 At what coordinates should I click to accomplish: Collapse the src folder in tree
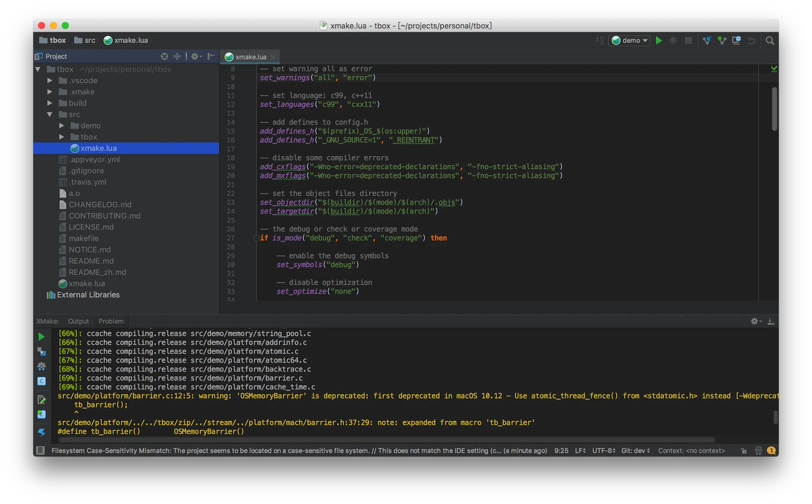[50, 115]
